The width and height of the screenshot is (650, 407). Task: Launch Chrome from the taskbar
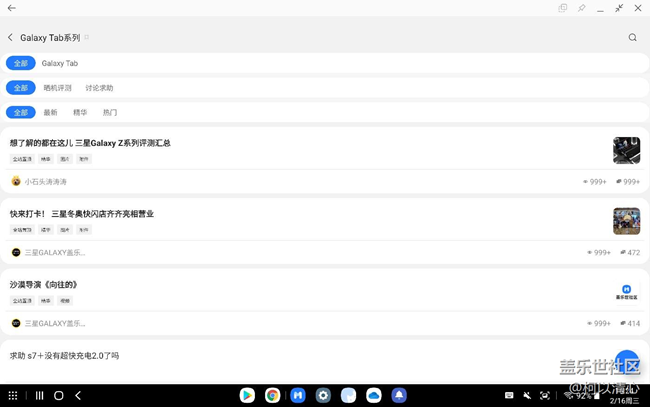[272, 396]
